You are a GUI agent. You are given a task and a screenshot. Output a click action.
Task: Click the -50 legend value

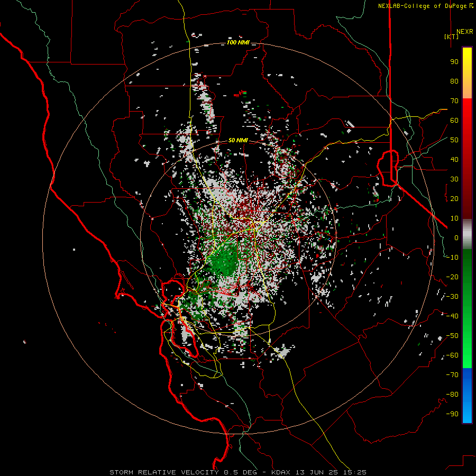point(452,336)
